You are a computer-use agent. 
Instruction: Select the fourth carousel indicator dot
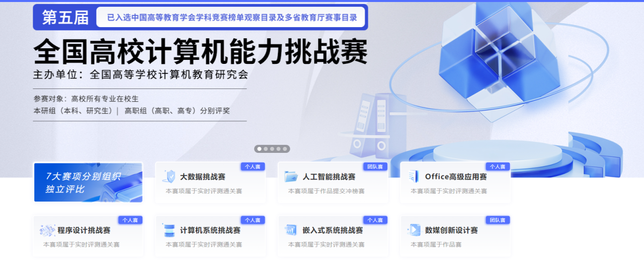[278, 149]
